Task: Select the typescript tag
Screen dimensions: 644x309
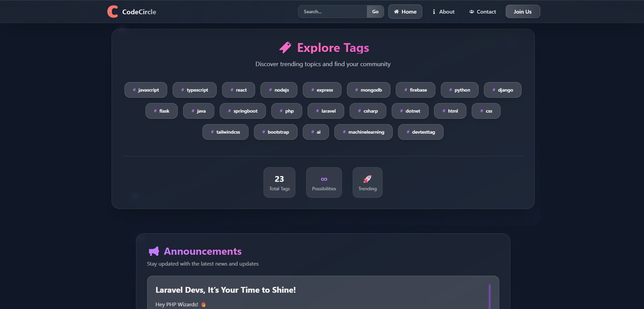Action: point(194,90)
